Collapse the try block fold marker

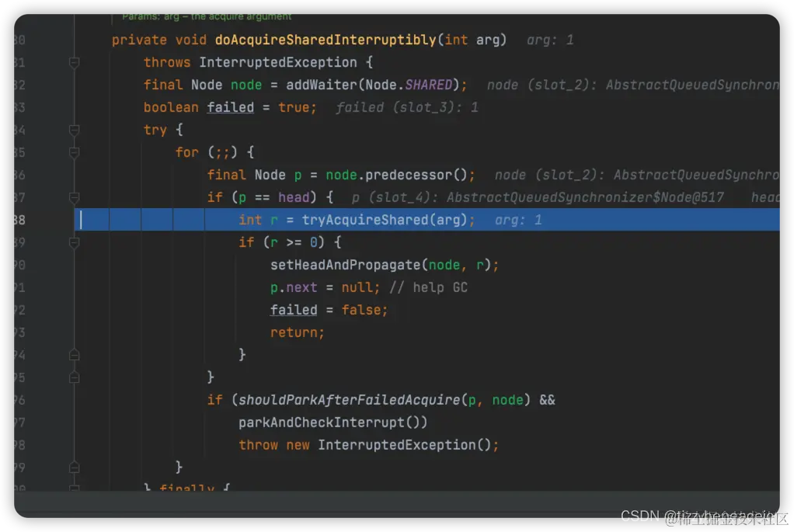[74, 130]
